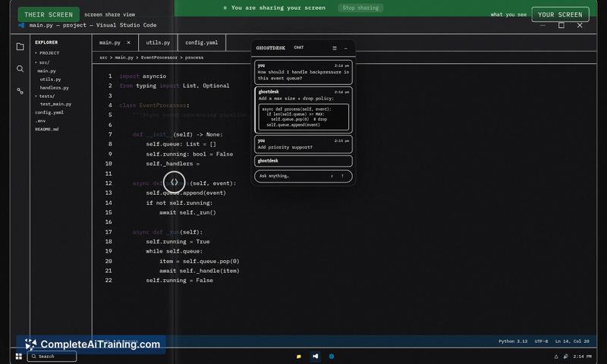
Task: Click line 15 'await self._run()'
Action: 187,212
